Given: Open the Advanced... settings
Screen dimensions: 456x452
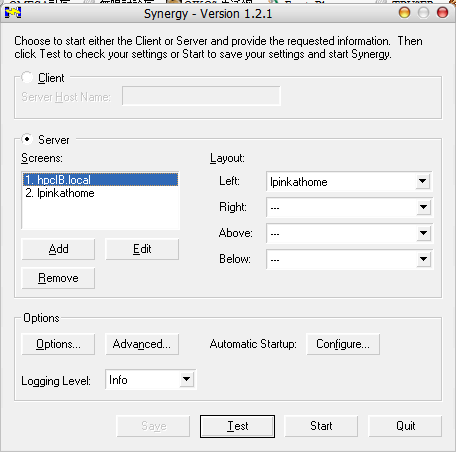Looking at the screenshot, I should [142, 344].
